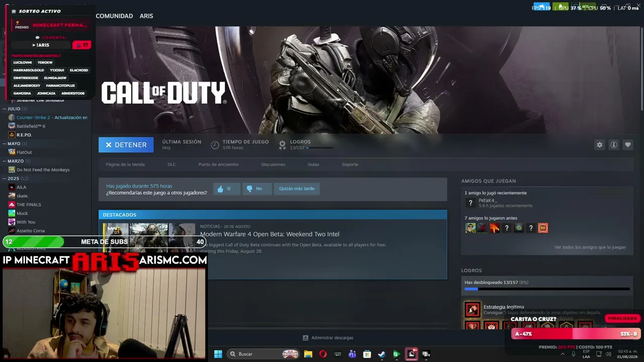This screenshot has width=644, height=362.
Task: Open PeTaK4_ friend avatar
Action: (470, 203)
